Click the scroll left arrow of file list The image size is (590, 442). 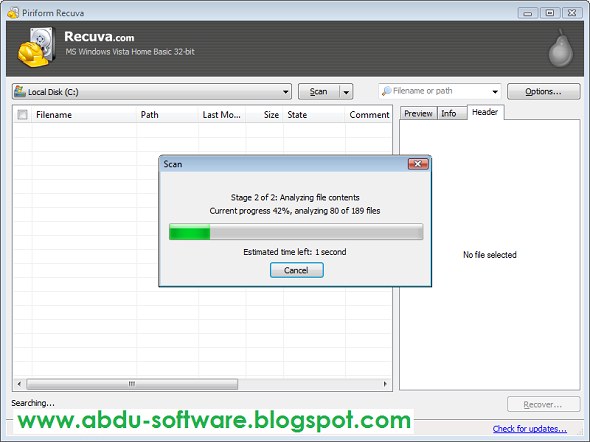(x=19, y=384)
